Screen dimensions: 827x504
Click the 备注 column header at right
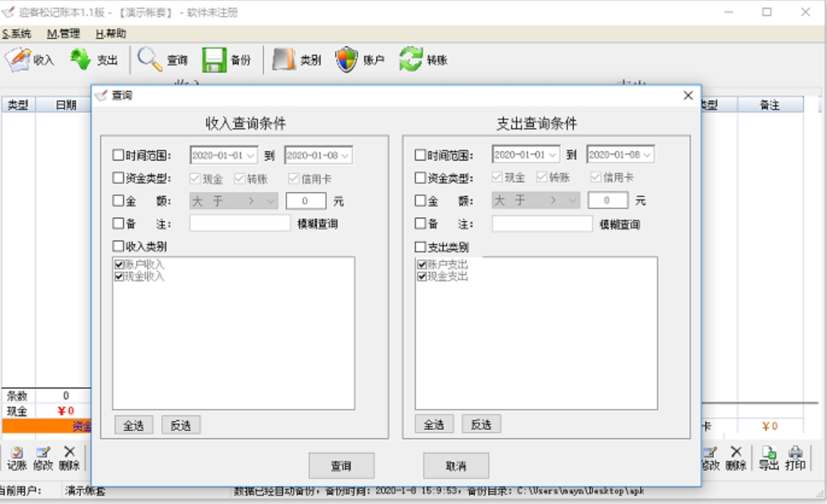click(770, 105)
